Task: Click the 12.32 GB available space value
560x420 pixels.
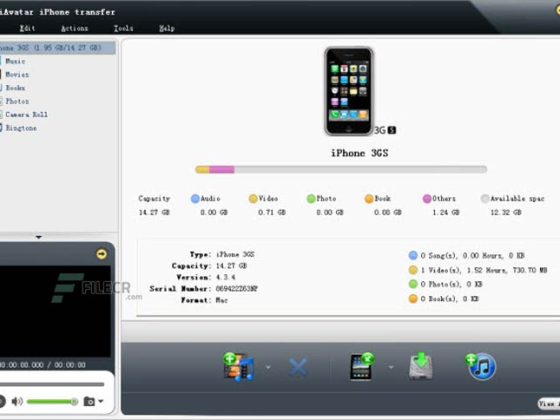Action: 506,212
